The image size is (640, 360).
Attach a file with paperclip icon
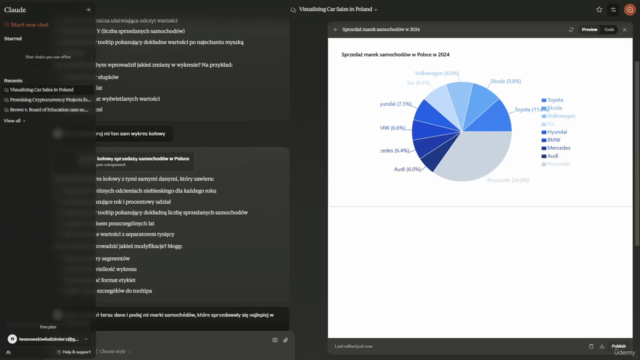pyautogui.click(x=286, y=340)
